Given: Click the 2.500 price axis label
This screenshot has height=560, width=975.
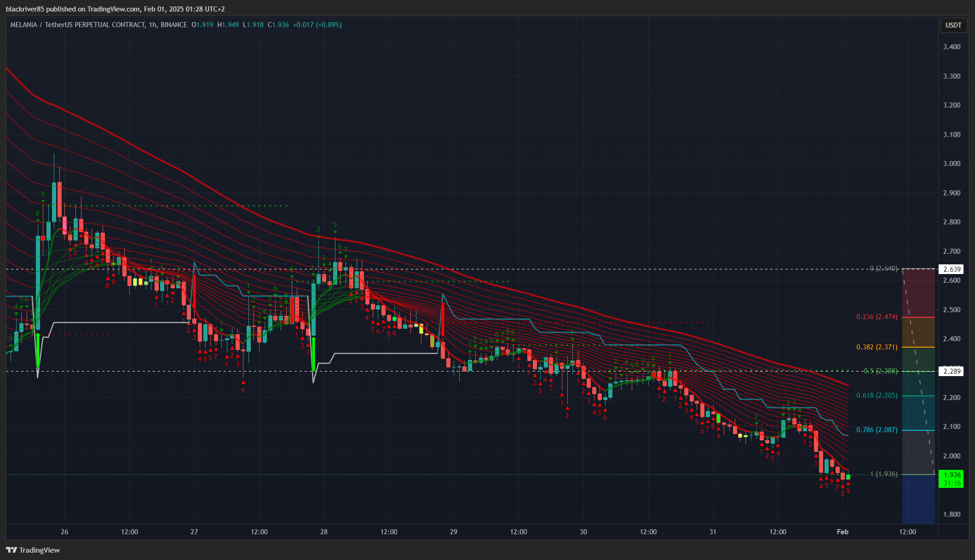Looking at the screenshot, I should pyautogui.click(x=952, y=310).
